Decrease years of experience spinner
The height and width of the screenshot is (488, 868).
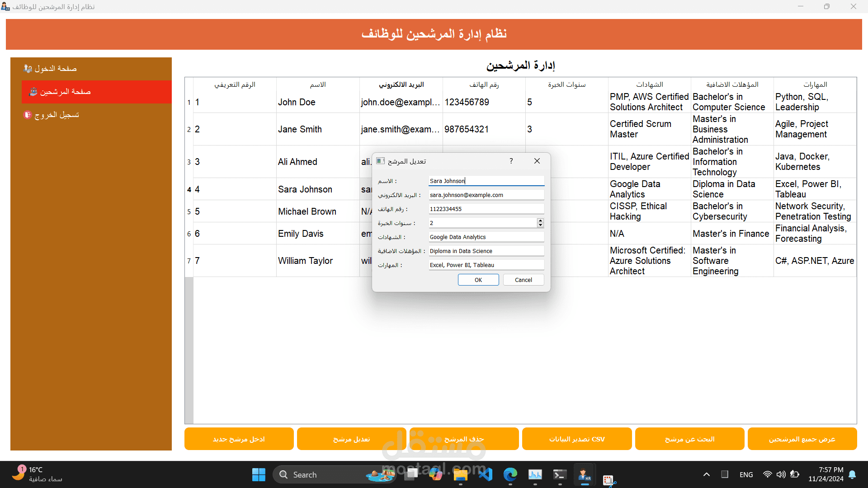(540, 225)
